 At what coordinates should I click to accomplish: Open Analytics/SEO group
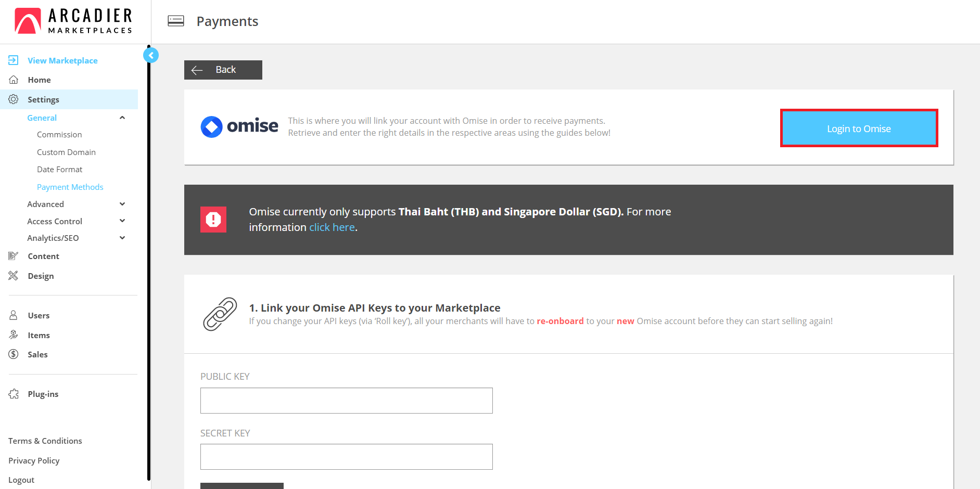[53, 238]
